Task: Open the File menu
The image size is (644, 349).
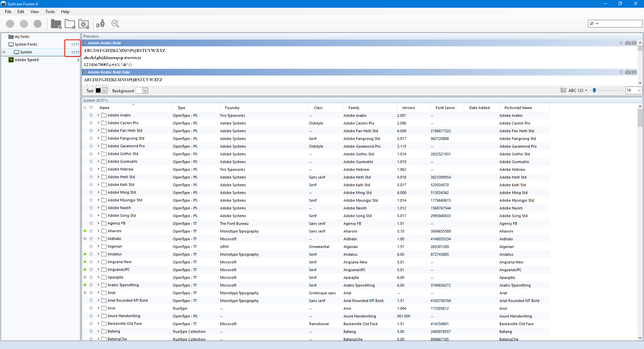Action: tap(8, 12)
